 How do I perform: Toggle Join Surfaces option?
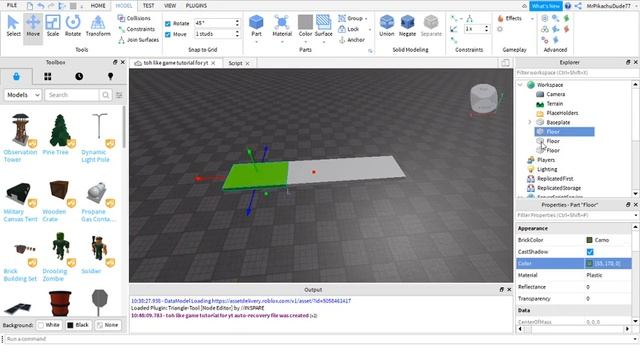click(138, 40)
